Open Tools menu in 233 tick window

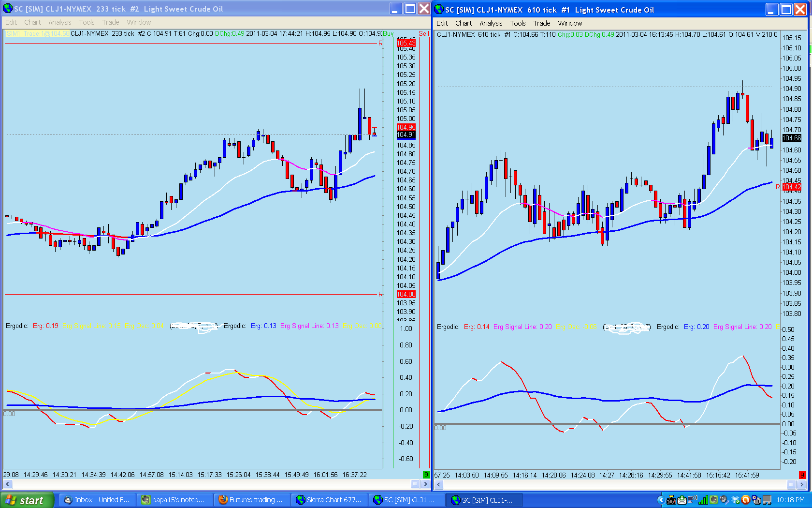pos(87,22)
